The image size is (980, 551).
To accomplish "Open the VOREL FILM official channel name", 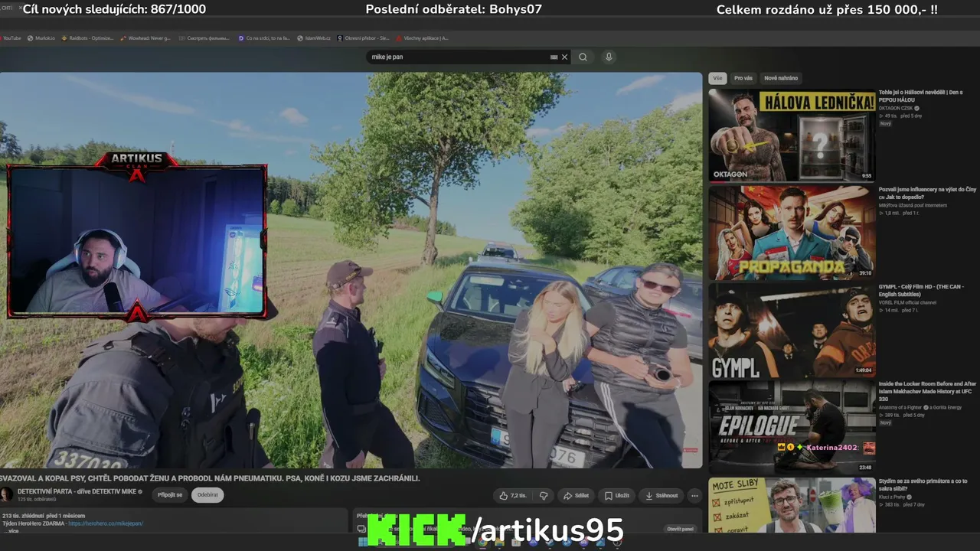I will pos(907,302).
